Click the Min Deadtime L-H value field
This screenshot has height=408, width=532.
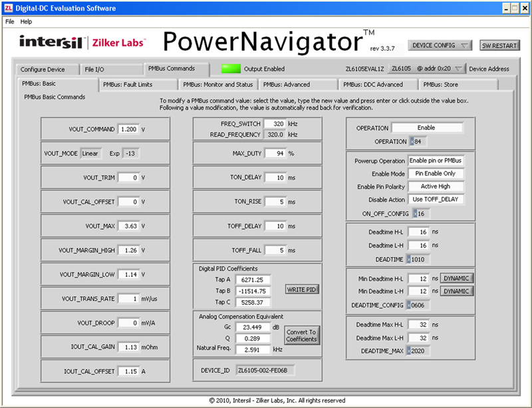point(419,291)
